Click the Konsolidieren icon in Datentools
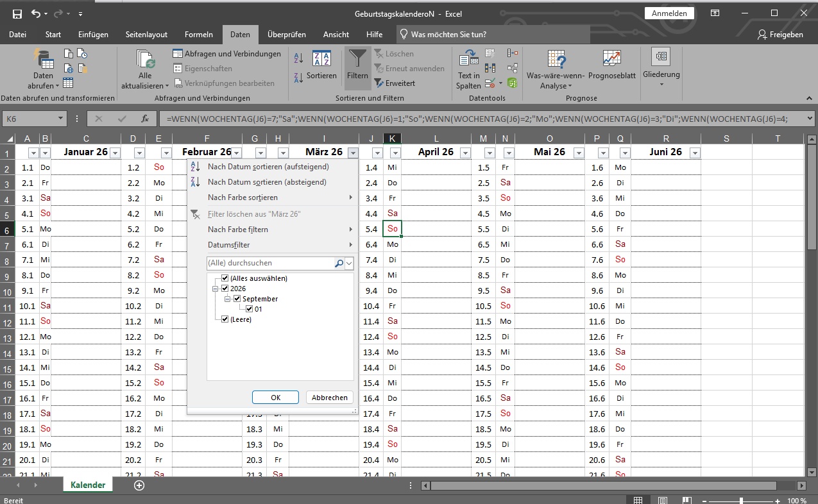The image size is (818, 504). click(512, 54)
